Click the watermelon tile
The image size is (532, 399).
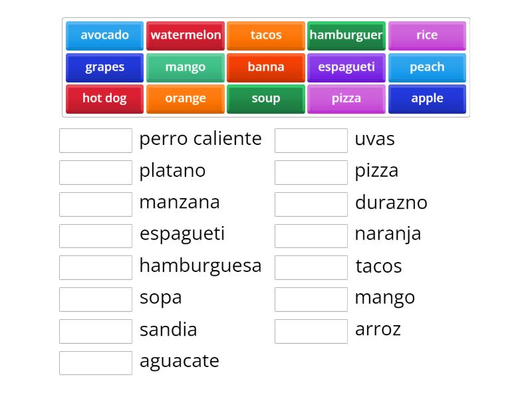(x=185, y=35)
